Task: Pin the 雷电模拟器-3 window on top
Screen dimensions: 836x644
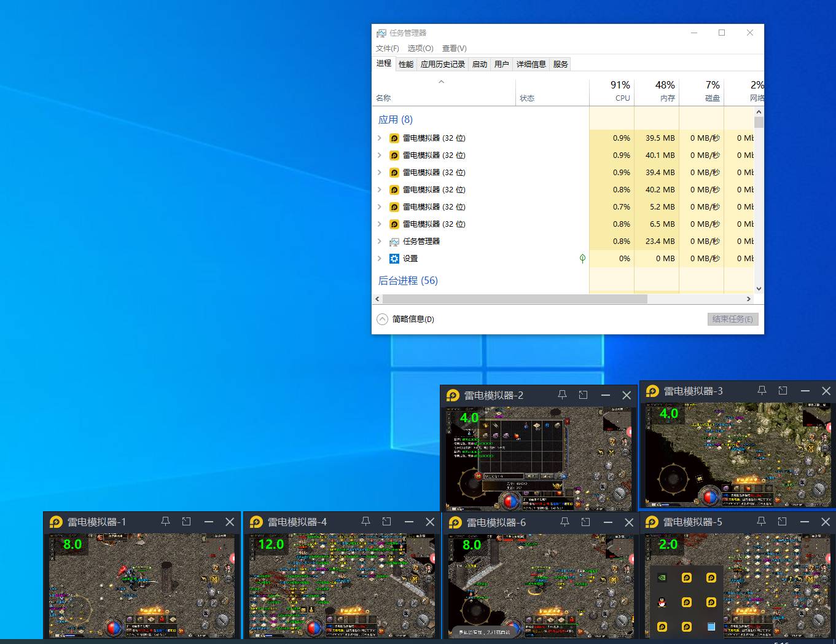Action: (762, 391)
